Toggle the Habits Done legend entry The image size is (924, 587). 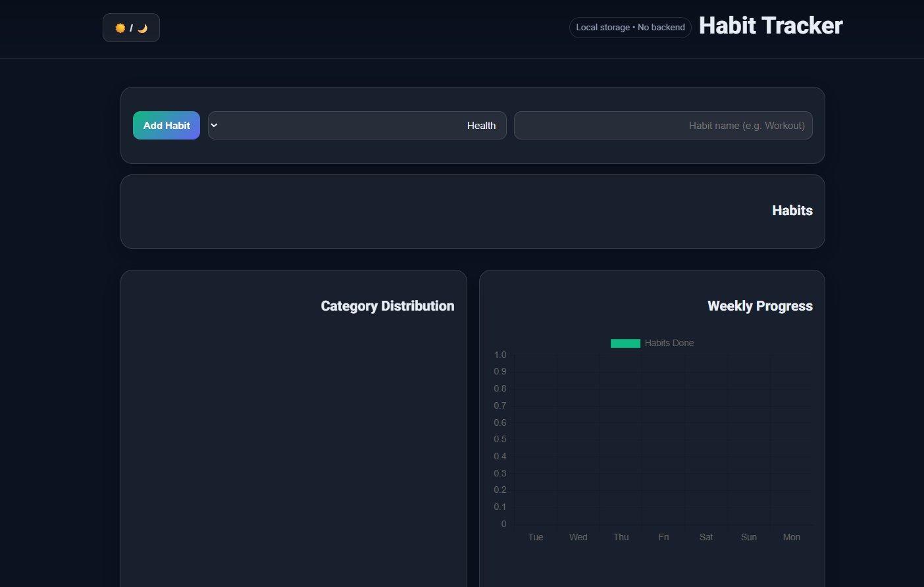click(x=652, y=343)
